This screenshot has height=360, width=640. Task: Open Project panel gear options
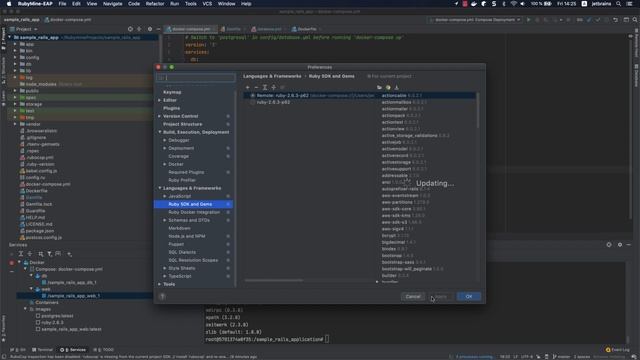(150, 29)
